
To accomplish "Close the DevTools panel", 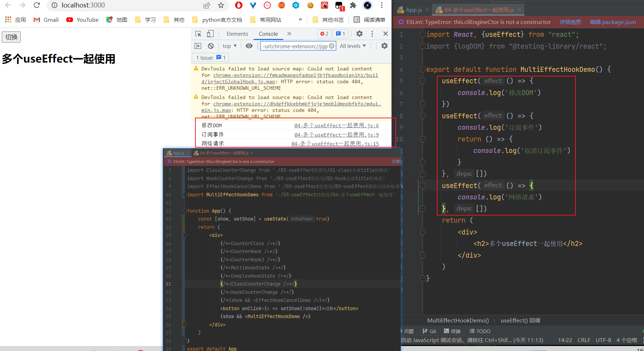I will pos(385,34).
